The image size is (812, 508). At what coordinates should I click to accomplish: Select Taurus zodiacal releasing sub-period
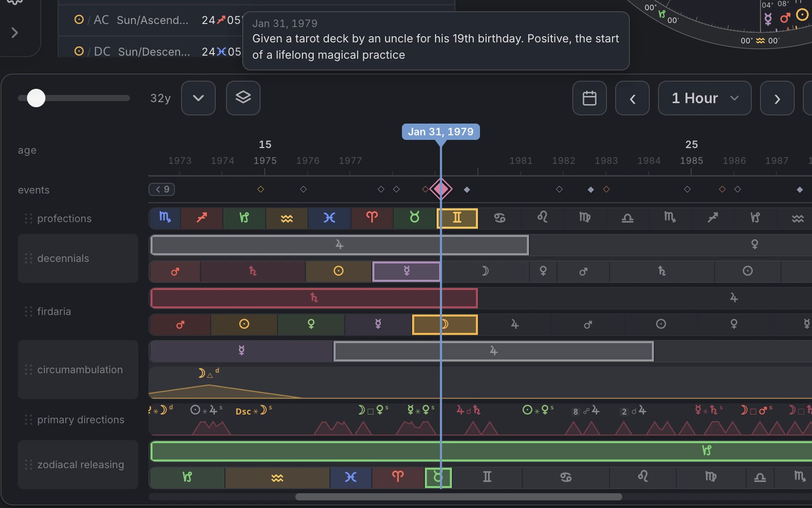(x=438, y=478)
